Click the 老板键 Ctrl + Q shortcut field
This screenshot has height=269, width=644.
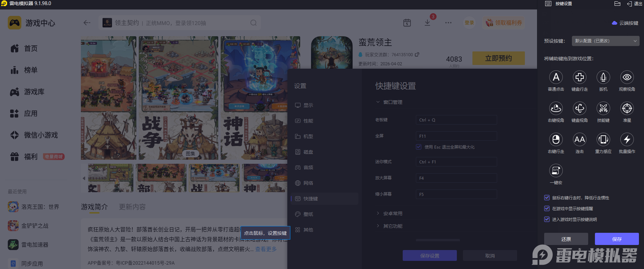456,120
